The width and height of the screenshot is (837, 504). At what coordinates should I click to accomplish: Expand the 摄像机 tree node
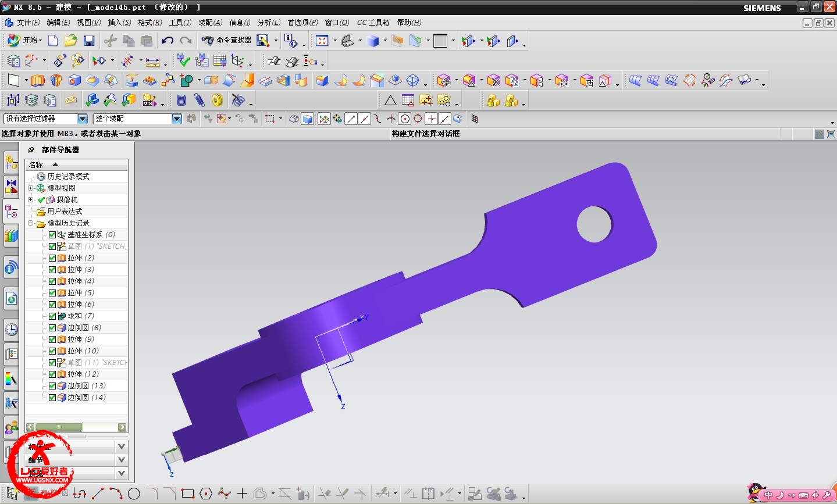(x=31, y=199)
